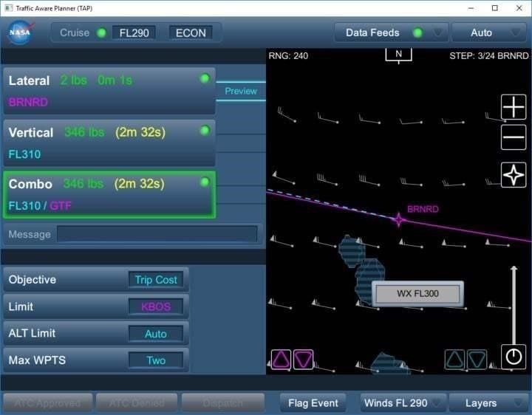Click the magenta down-triangle step button
This screenshot has width=532, height=415.
click(303, 359)
